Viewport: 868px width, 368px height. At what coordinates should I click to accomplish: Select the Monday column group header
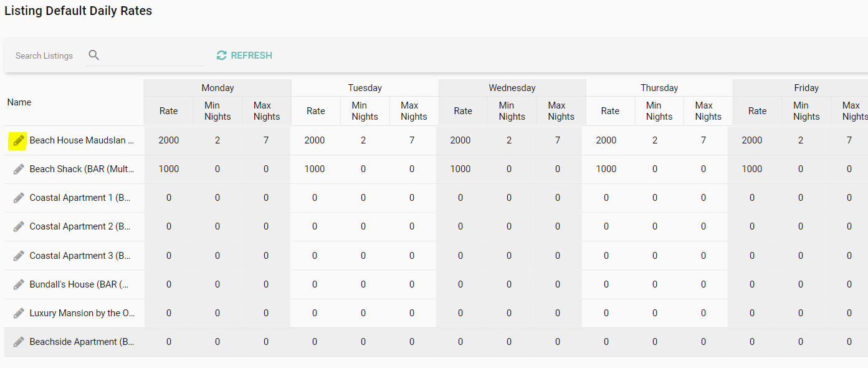click(217, 88)
